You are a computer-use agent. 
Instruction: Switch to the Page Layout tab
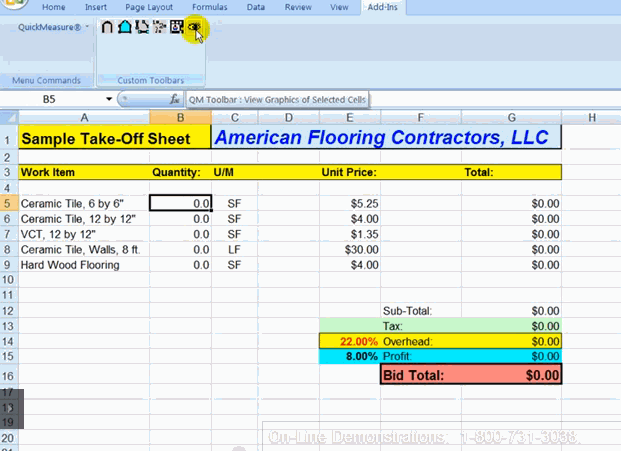click(149, 7)
